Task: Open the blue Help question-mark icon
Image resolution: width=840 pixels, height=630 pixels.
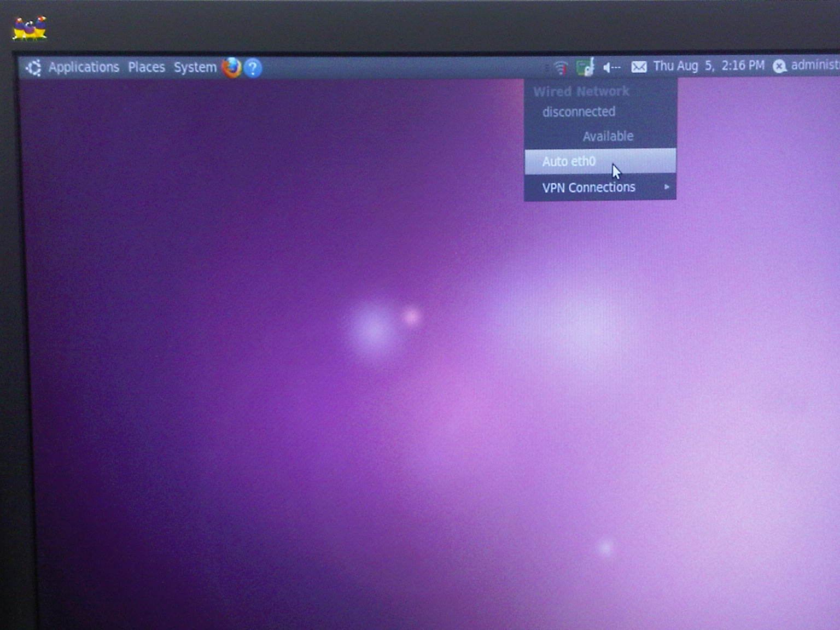Action: click(x=253, y=68)
